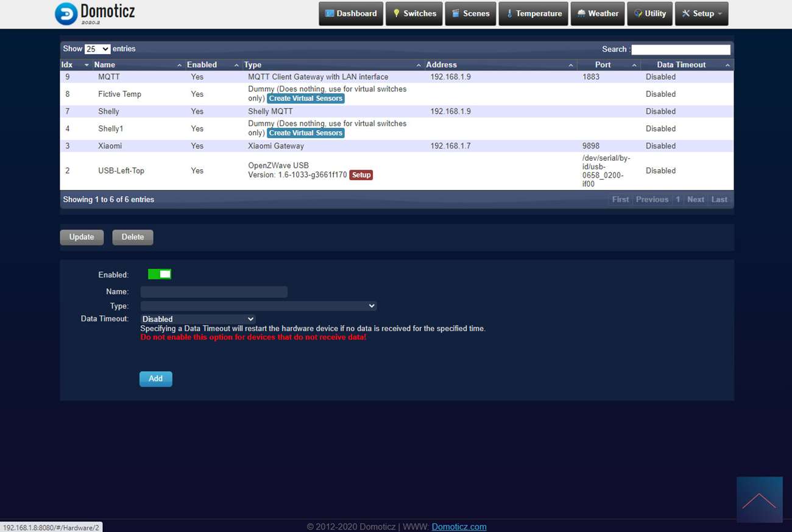Sort by Address column arrow
Screen dimensions: 792x532
click(x=571, y=65)
